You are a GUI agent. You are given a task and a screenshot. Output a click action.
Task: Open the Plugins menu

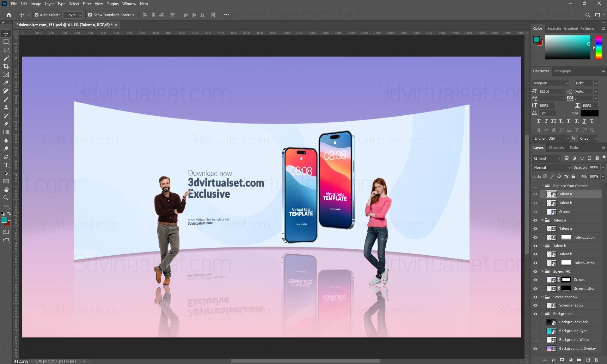[x=112, y=4]
